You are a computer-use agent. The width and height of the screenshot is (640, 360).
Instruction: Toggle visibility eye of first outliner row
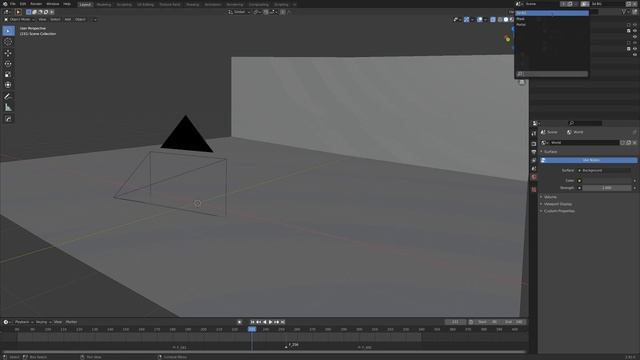click(x=635, y=25)
